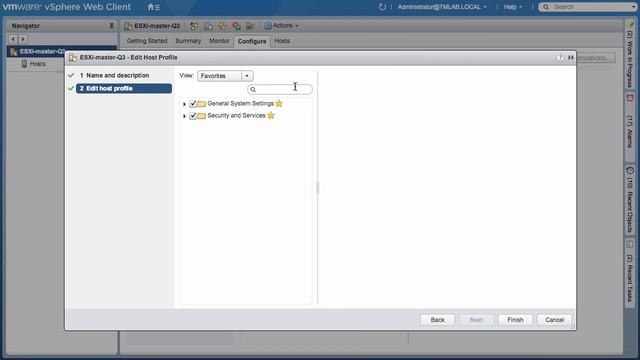
Task: Select Hosts in the Navigator
Action: 37,64
